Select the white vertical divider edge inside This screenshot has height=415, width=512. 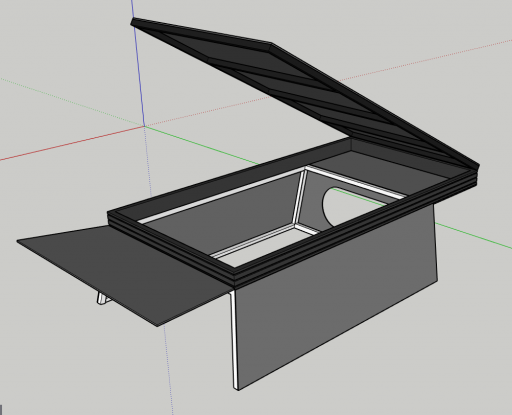(300, 197)
